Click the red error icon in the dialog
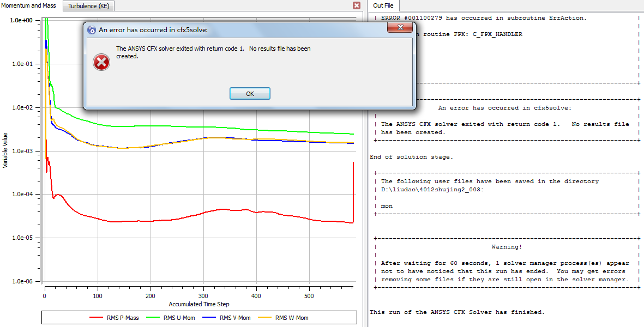This screenshot has height=327, width=644. (101, 63)
